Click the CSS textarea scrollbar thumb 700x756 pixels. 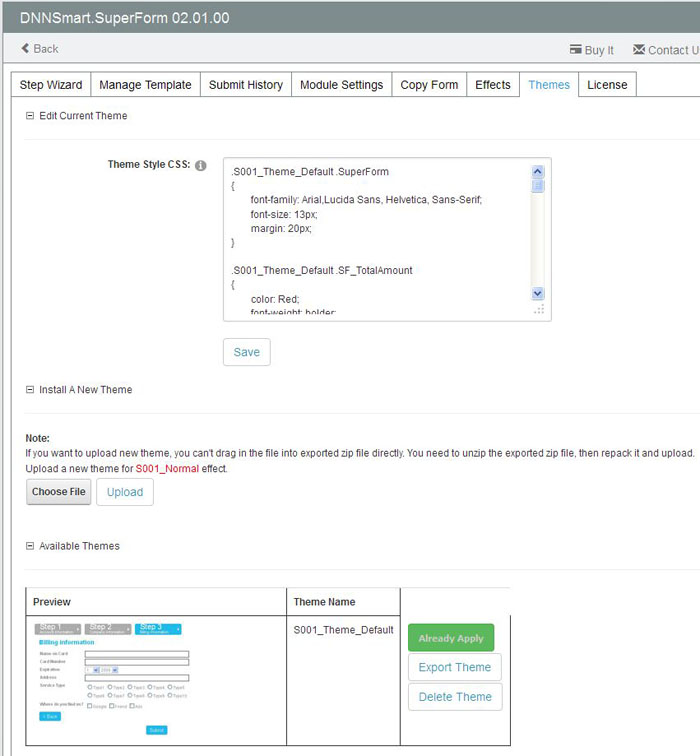pos(538,186)
